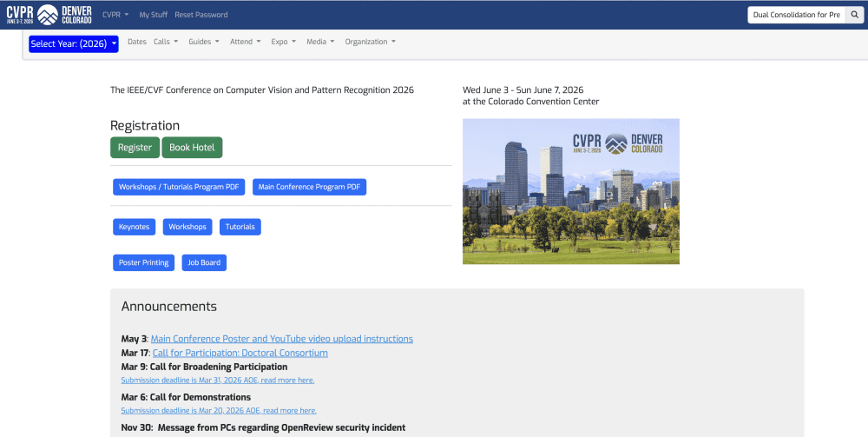Expand the Media menu
The image size is (868, 437).
[x=320, y=42]
